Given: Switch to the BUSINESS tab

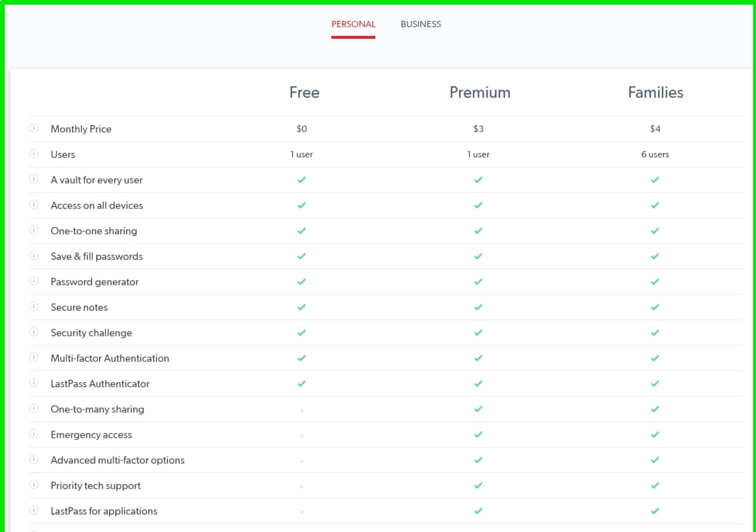Looking at the screenshot, I should tap(421, 24).
